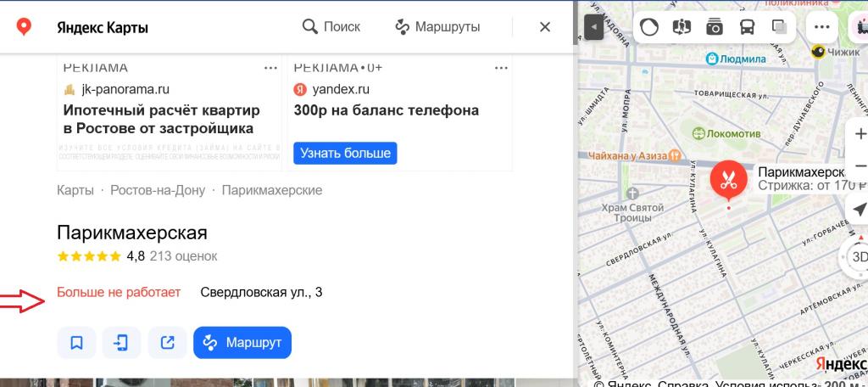Click Узнать больше ad button
Viewport: 868px width, 387px height.
(345, 153)
